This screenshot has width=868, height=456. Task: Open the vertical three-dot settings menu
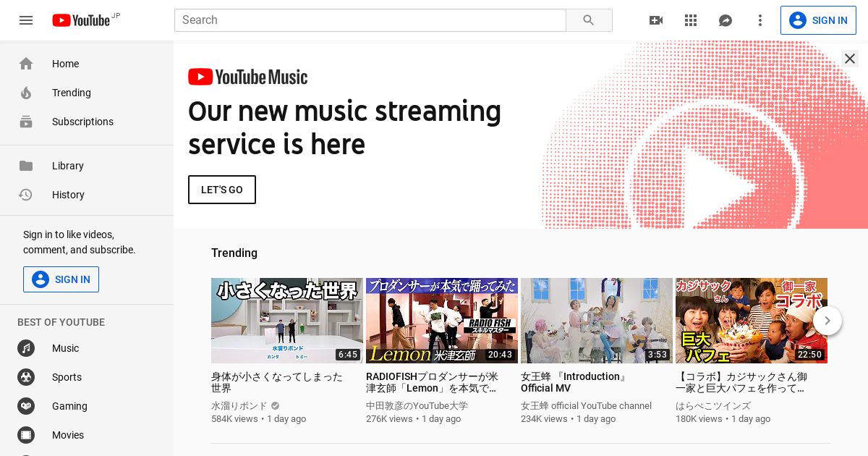point(760,20)
